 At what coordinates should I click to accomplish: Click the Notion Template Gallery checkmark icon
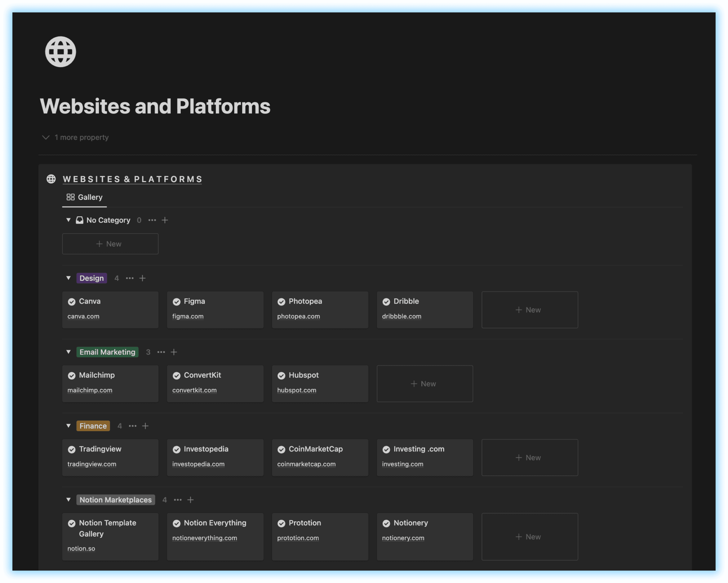tap(72, 523)
